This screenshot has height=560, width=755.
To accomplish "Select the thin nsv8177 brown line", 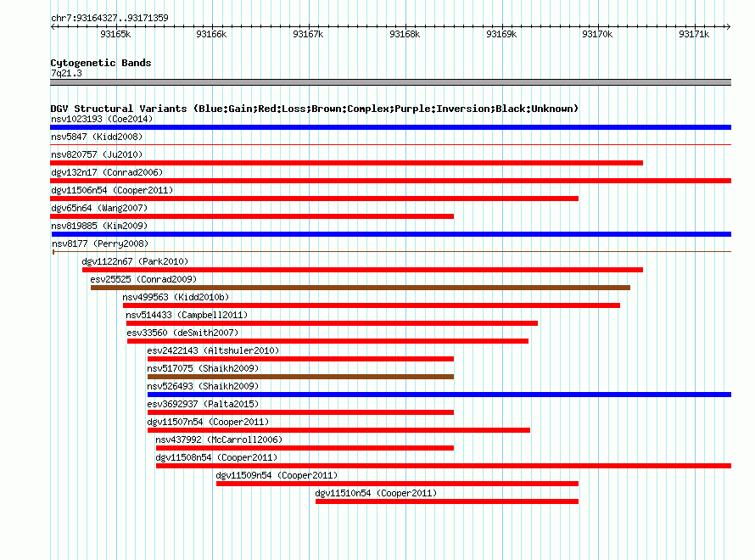I will click(392, 251).
